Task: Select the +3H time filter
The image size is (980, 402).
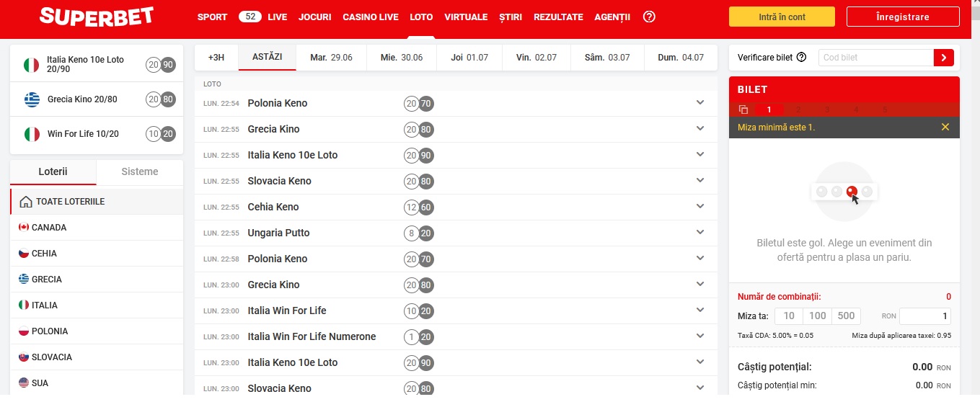Action: 216,58
